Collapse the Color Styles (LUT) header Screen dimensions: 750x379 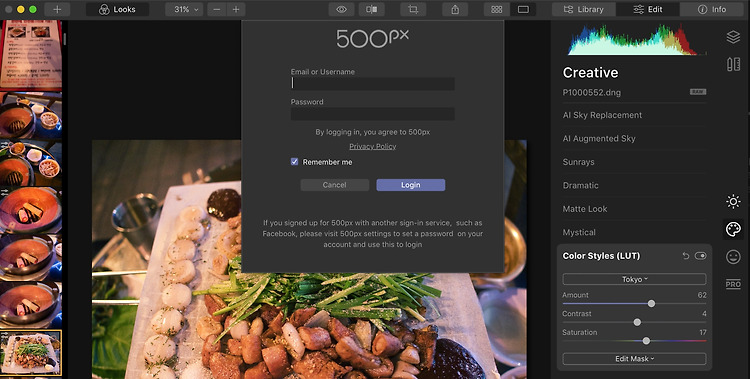[x=601, y=256]
